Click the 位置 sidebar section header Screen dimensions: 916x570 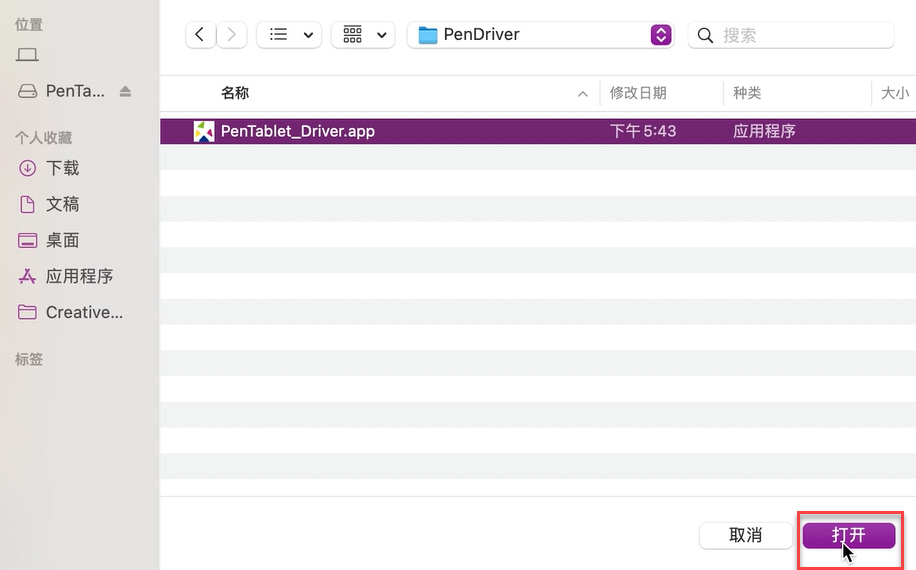pyautogui.click(x=29, y=25)
